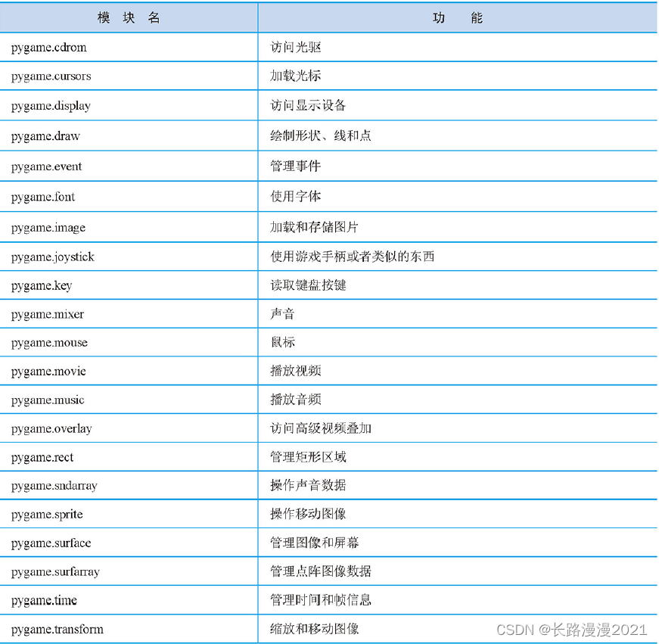Click the 功能 column header
659x644 pixels.
[x=458, y=17]
